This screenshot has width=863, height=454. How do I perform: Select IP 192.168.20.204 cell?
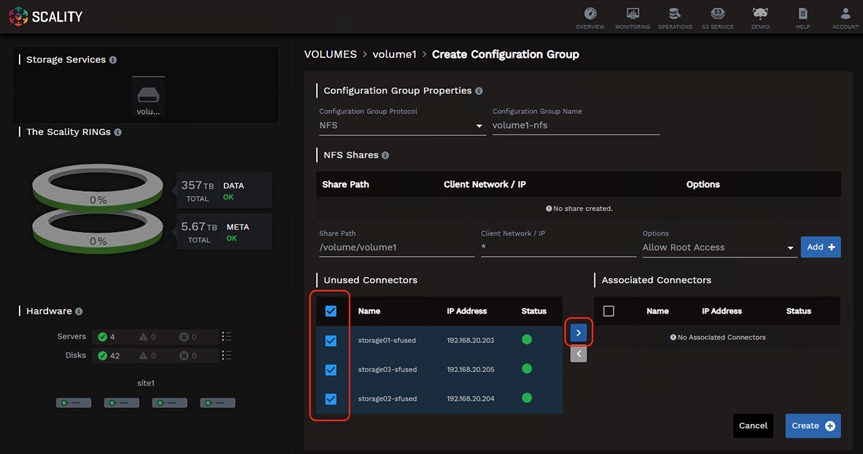click(471, 399)
